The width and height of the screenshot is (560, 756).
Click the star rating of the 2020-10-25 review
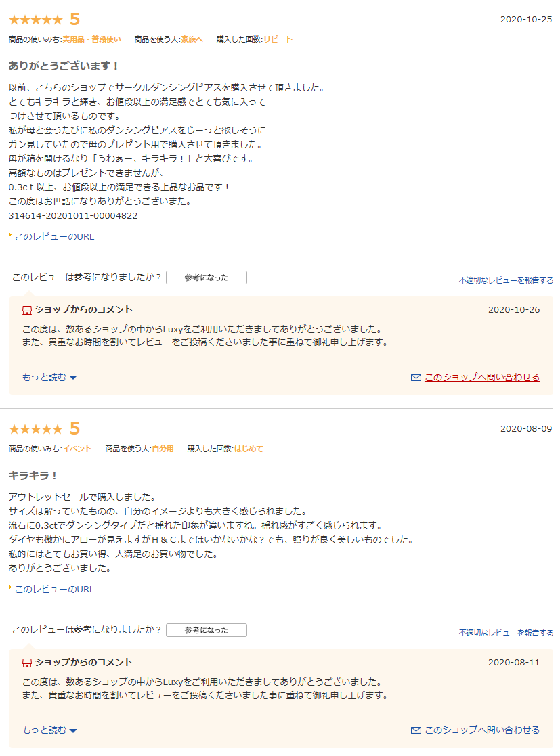pos(36,20)
